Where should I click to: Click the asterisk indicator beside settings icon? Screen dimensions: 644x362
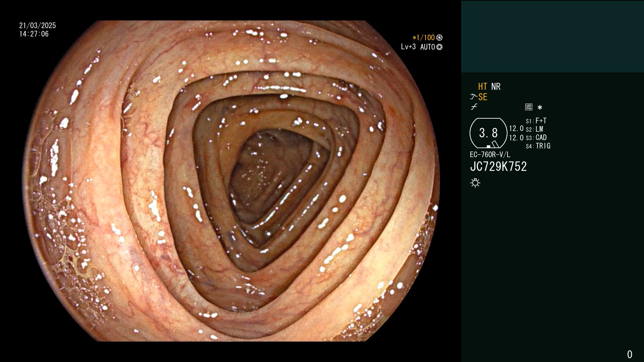[x=540, y=107]
